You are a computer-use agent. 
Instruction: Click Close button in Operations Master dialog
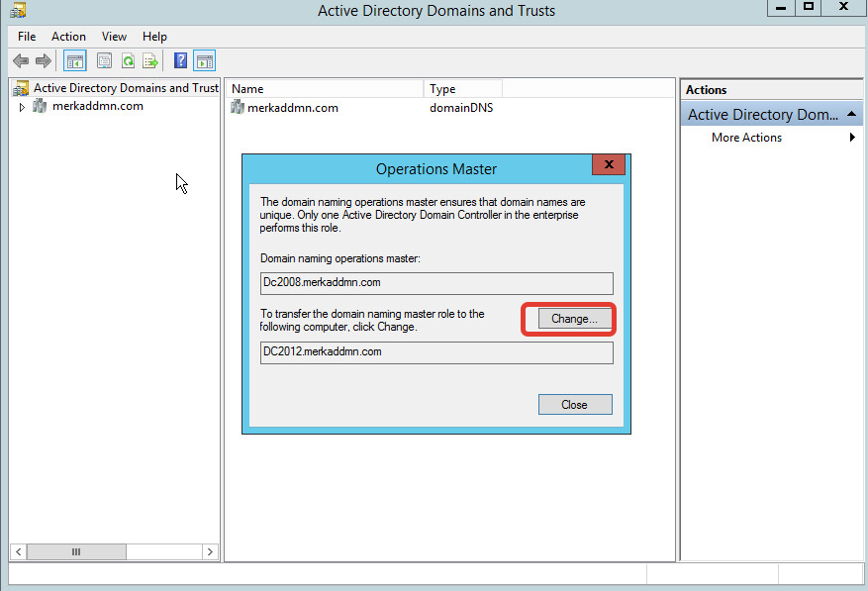(x=575, y=404)
